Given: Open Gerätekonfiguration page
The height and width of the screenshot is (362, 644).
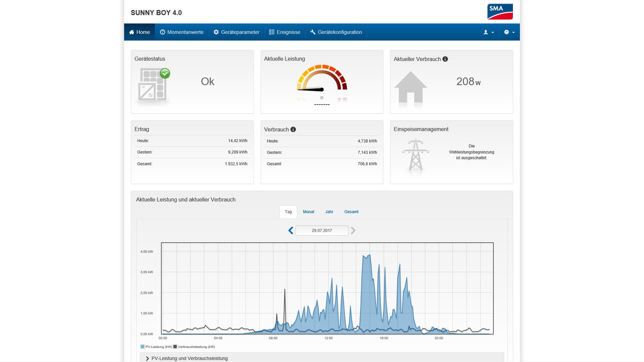Looking at the screenshot, I should [336, 32].
